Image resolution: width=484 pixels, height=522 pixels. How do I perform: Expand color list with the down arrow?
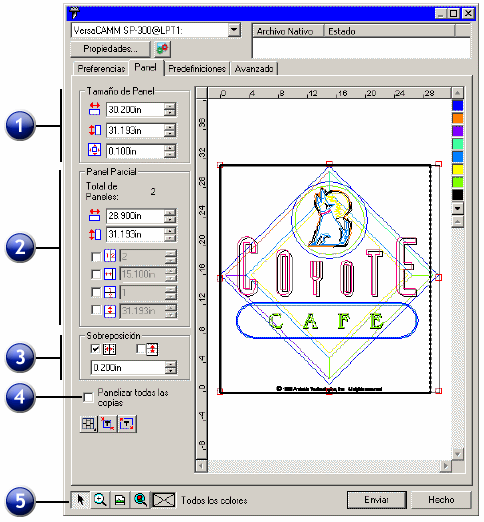(x=457, y=208)
